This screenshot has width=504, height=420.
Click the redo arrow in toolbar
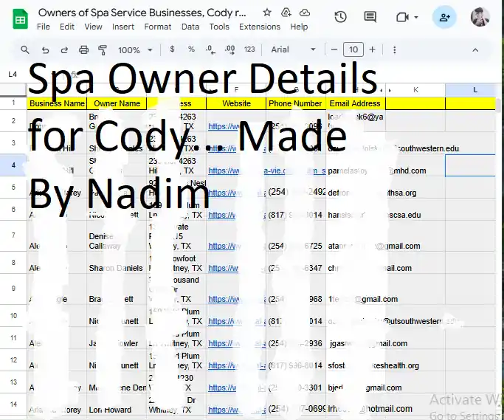(65, 50)
